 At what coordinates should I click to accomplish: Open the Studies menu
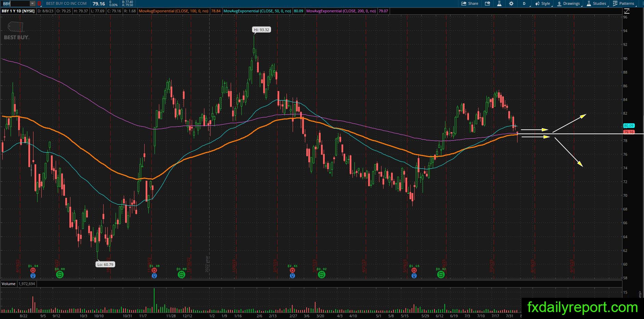click(x=596, y=3)
